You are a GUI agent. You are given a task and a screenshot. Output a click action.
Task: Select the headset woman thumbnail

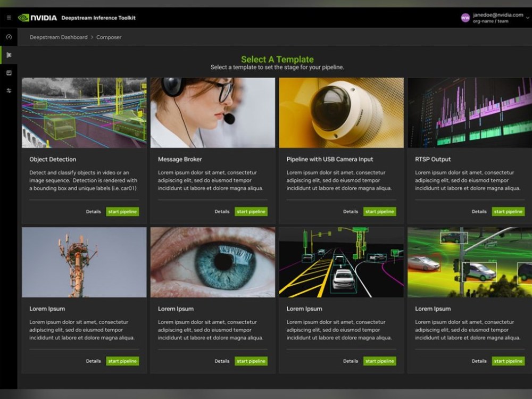[213, 113]
